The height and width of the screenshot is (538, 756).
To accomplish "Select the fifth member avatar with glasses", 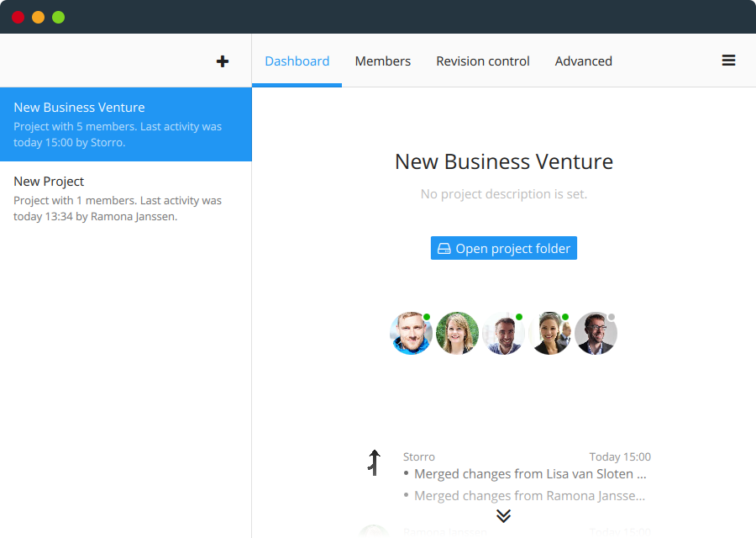I will coord(596,334).
